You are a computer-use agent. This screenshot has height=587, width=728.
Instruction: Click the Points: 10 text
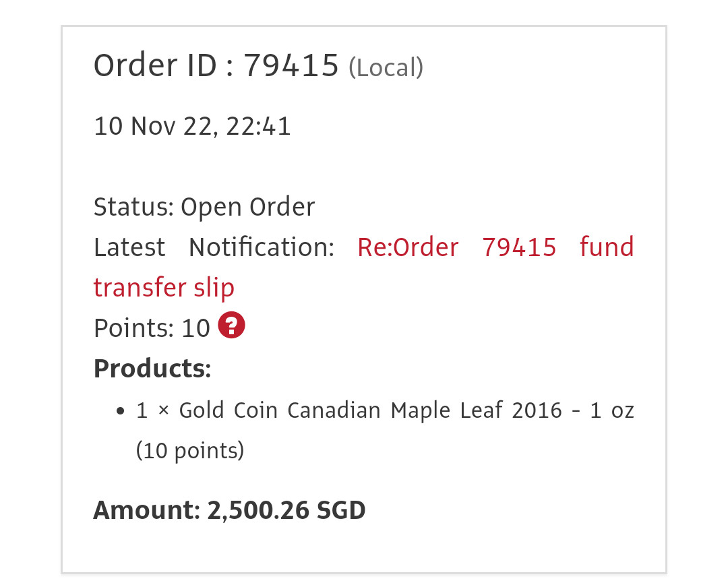152,328
